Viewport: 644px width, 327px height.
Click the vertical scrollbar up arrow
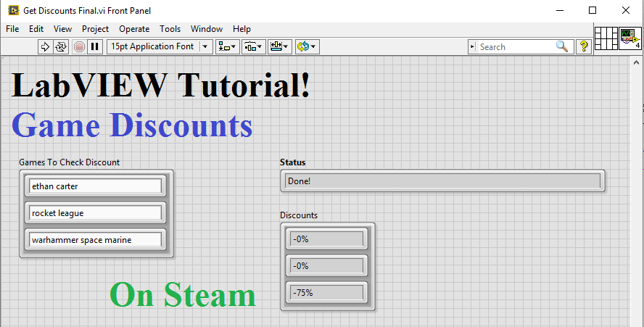pos(636,62)
